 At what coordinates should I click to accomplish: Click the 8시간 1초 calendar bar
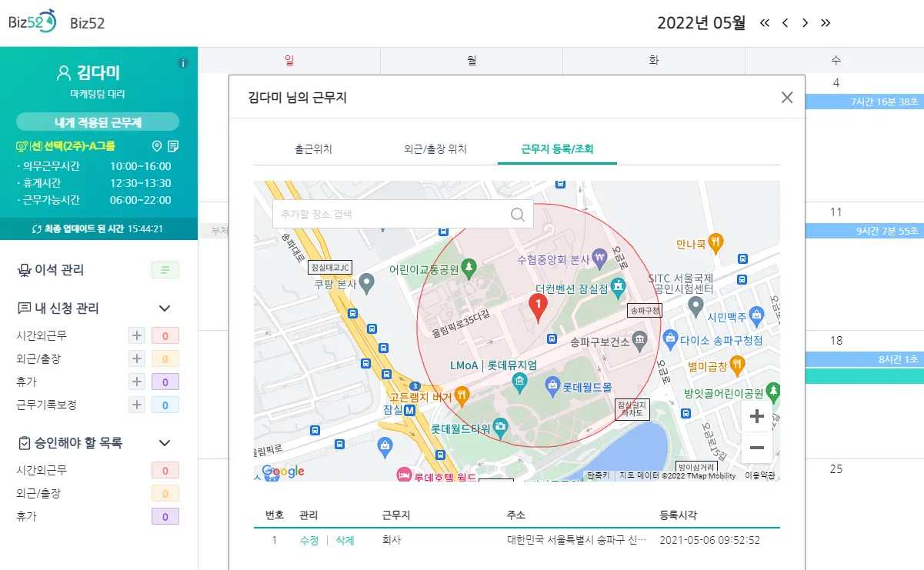(x=865, y=359)
